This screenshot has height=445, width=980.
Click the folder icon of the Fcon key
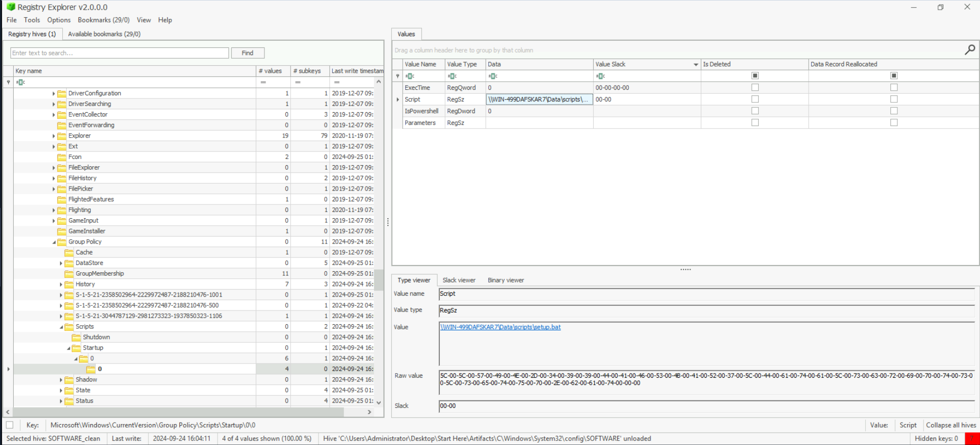[62, 157]
